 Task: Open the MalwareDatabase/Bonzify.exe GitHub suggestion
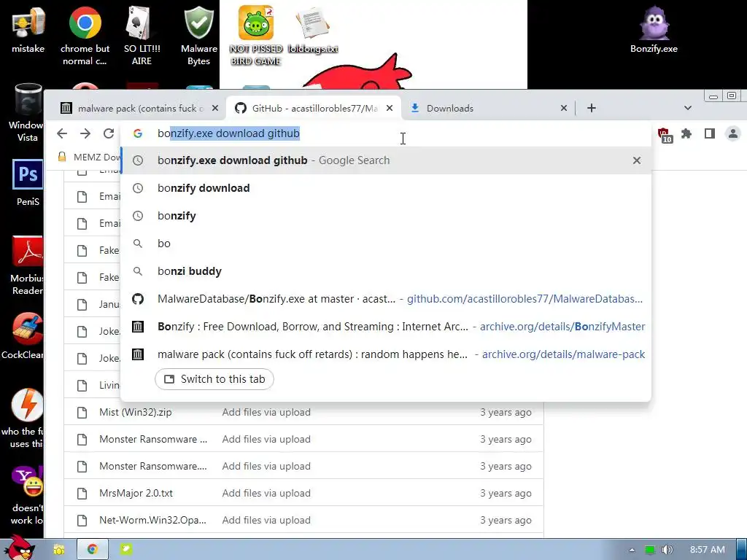(386, 298)
